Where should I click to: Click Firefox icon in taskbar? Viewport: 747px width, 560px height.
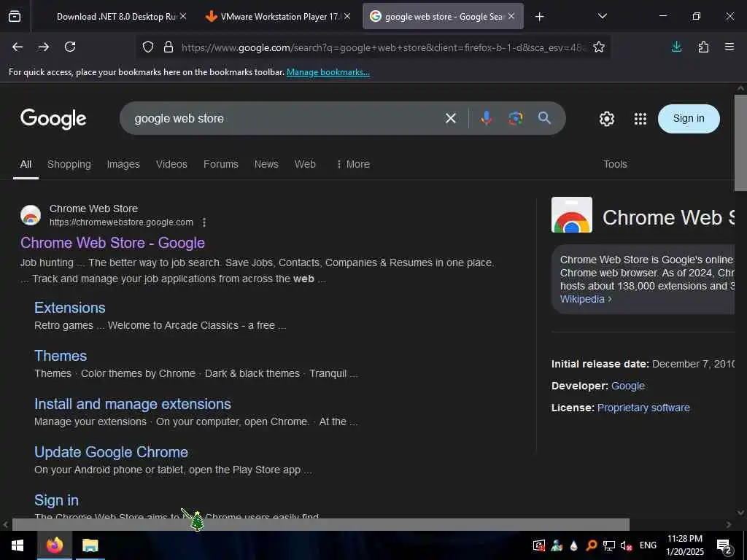54,545
